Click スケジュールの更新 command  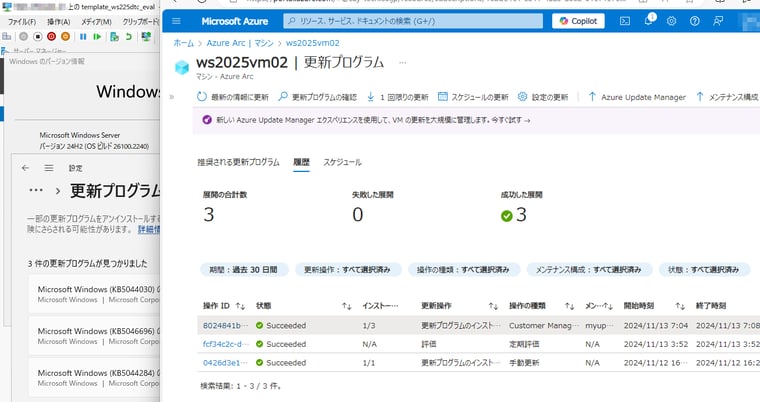pos(473,97)
